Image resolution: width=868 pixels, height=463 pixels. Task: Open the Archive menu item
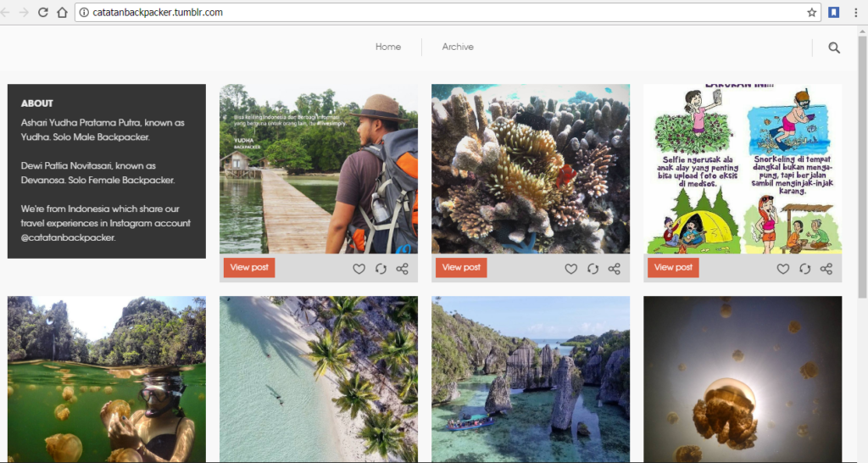coord(458,47)
